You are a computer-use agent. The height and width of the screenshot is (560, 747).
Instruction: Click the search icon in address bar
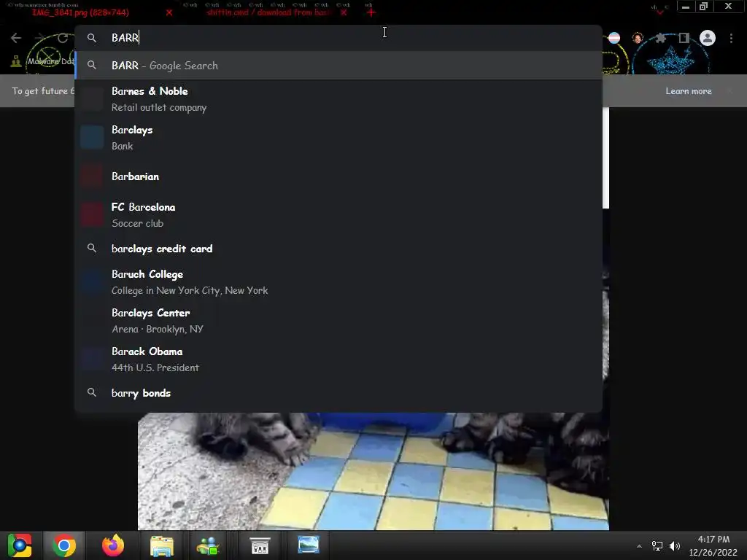[x=92, y=38]
